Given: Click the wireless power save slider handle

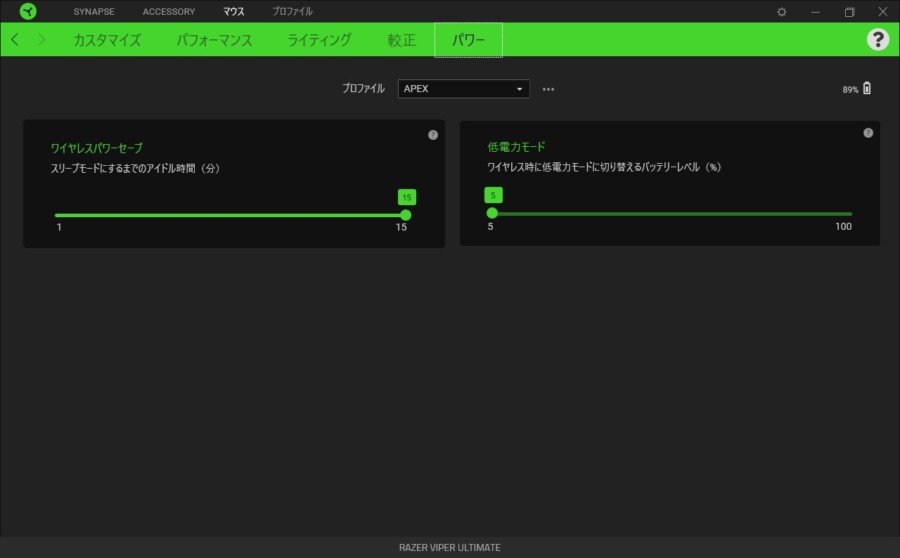Looking at the screenshot, I should 405,215.
